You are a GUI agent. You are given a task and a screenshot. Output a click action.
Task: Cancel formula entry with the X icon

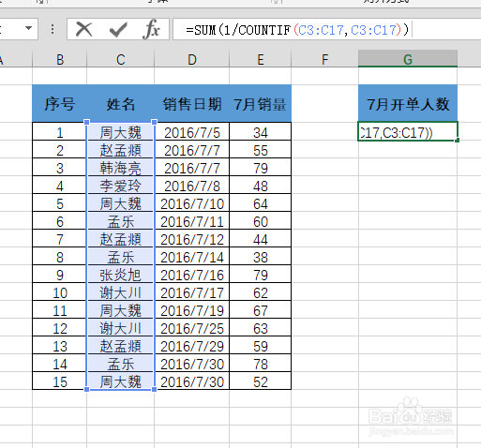click(83, 30)
